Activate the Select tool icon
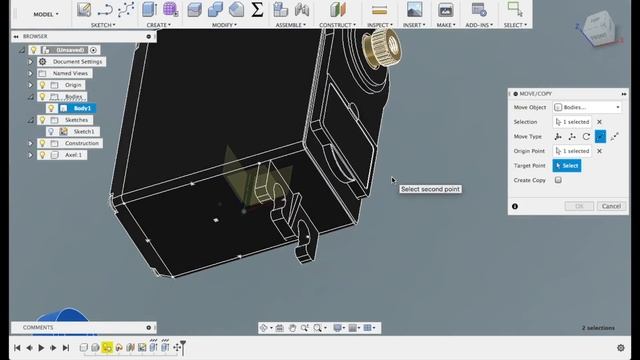The width and height of the screenshot is (640, 360). [x=515, y=9]
